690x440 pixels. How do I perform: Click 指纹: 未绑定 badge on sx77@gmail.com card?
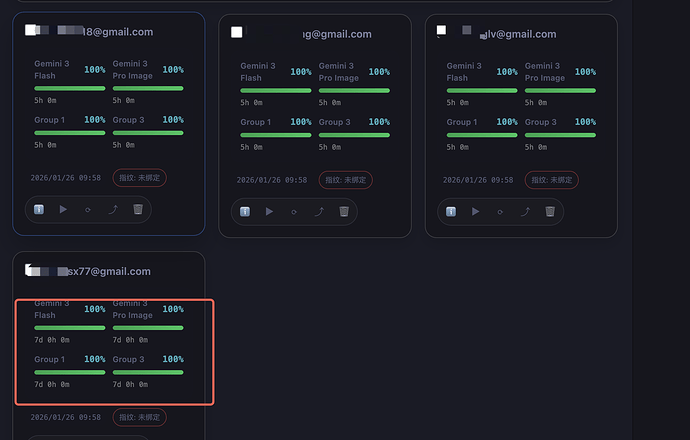139,417
